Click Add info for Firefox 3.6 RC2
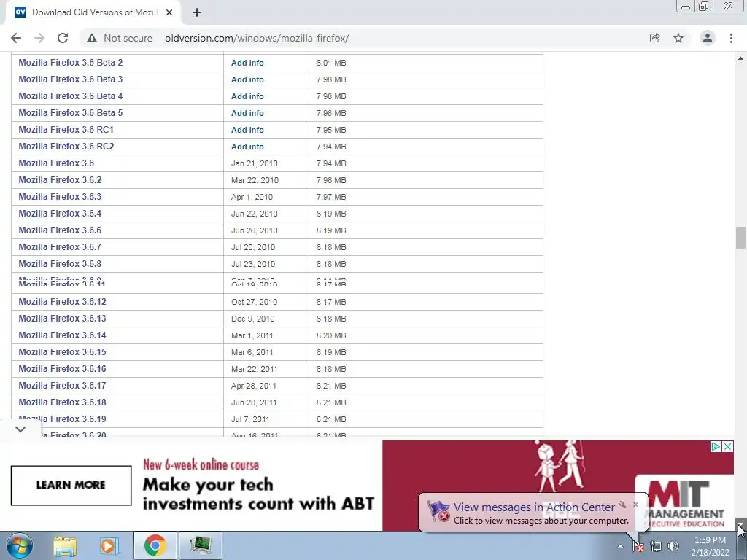The width and height of the screenshot is (747, 560). point(247,147)
